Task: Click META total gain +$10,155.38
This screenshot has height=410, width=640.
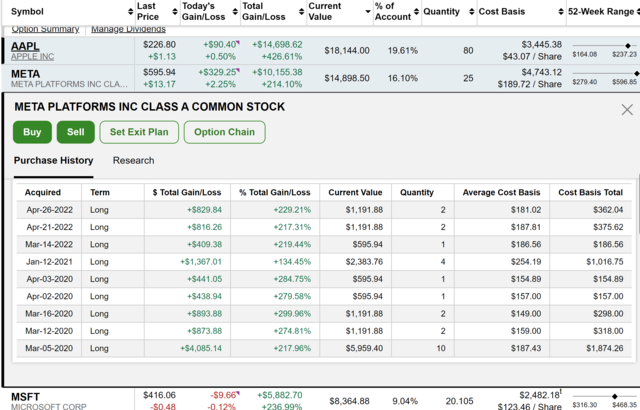Action: (277, 72)
